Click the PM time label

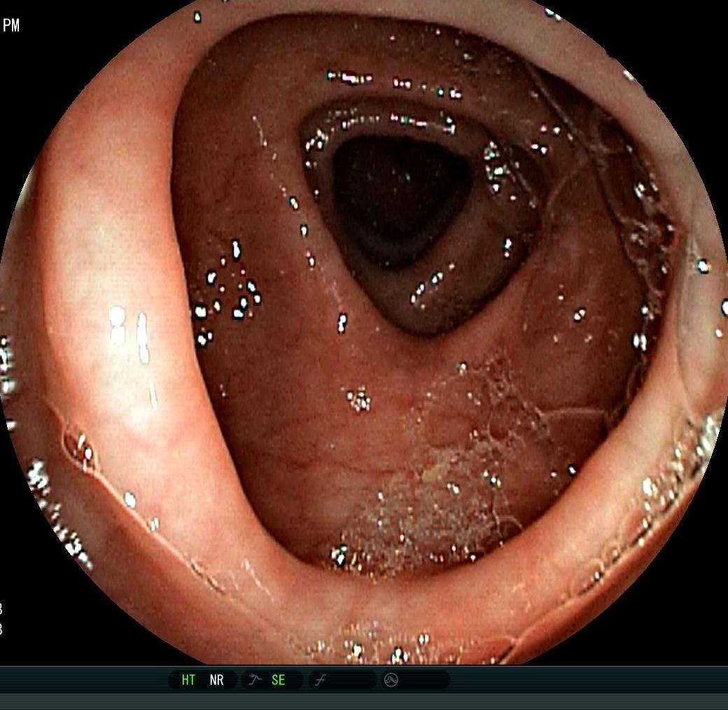11,25
